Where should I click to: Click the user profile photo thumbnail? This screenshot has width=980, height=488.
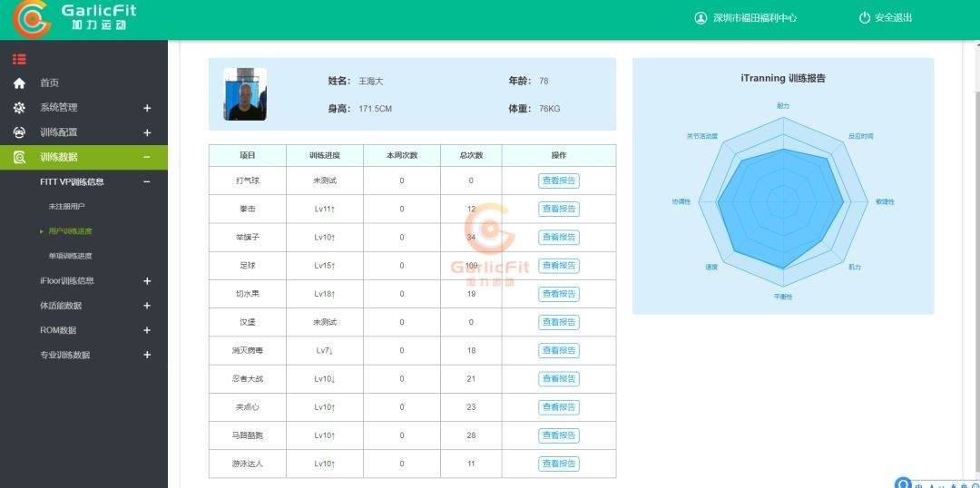(x=245, y=94)
